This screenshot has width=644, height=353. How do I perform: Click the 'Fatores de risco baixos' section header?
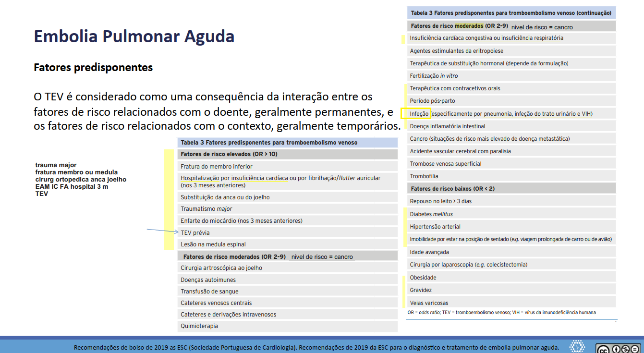(x=452, y=189)
